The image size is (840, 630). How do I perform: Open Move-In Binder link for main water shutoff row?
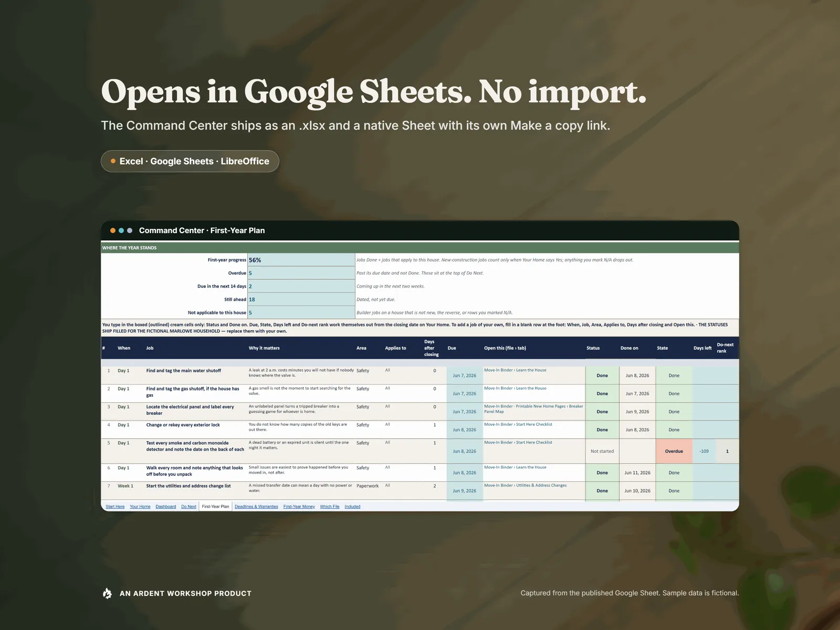pos(515,370)
